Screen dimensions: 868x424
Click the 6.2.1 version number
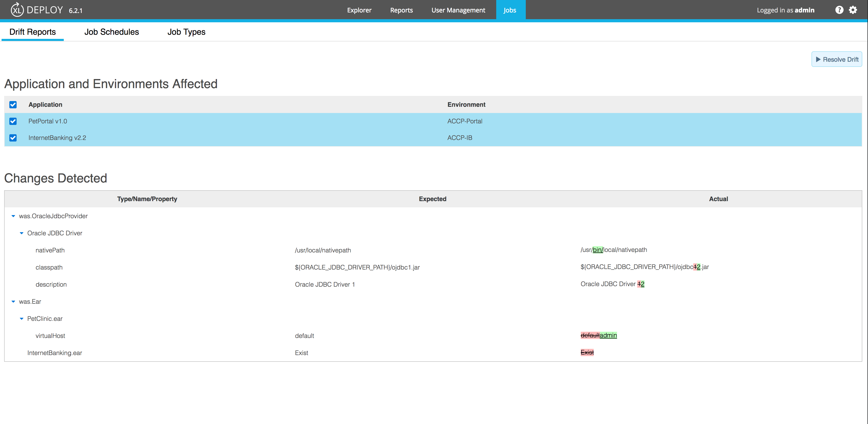coord(75,10)
